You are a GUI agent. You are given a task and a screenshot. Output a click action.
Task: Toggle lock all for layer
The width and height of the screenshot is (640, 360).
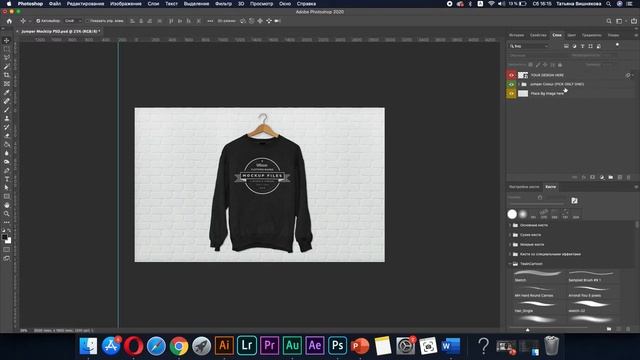click(560, 64)
